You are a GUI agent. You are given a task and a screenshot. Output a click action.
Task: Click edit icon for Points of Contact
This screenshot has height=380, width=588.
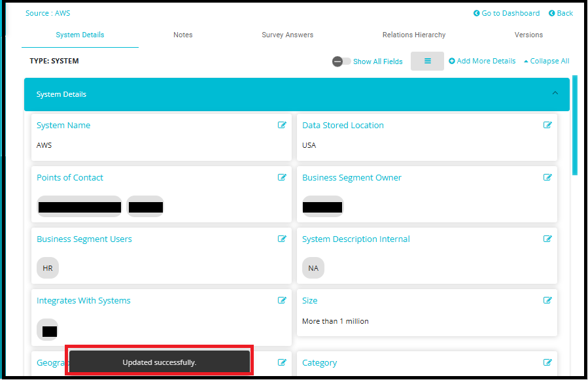click(x=282, y=177)
